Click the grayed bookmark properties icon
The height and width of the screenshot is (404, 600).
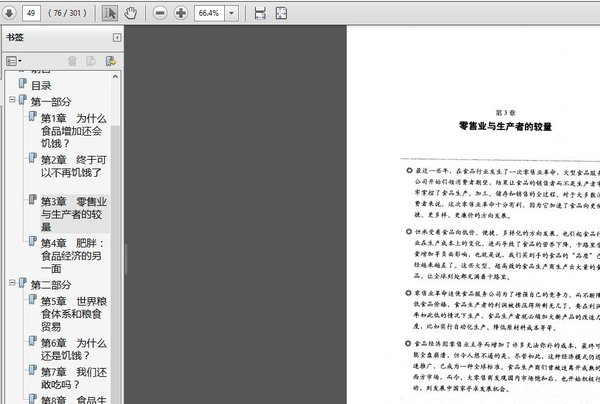tap(91, 61)
